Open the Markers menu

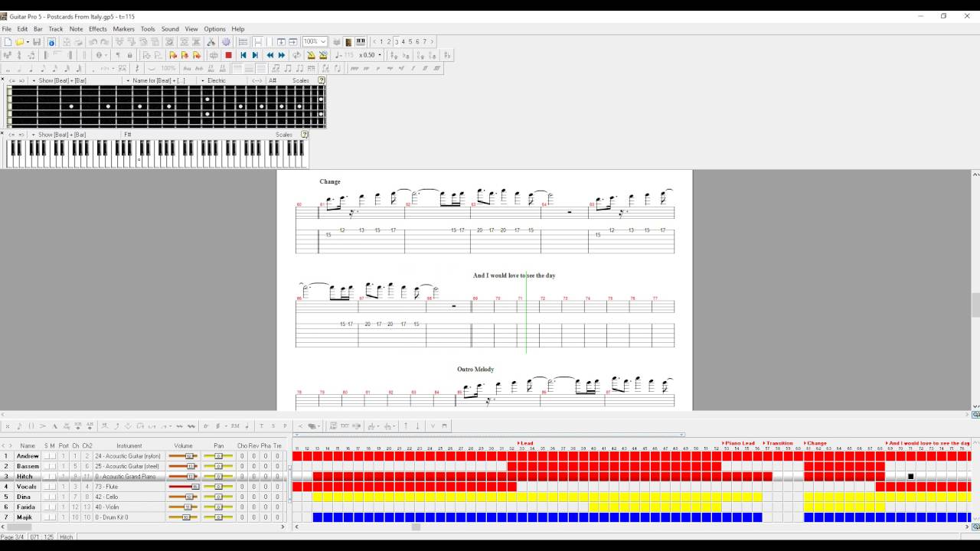pyautogui.click(x=123, y=29)
